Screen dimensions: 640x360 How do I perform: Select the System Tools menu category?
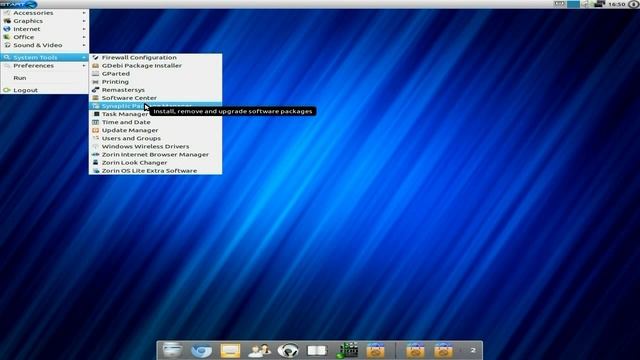tap(44, 58)
